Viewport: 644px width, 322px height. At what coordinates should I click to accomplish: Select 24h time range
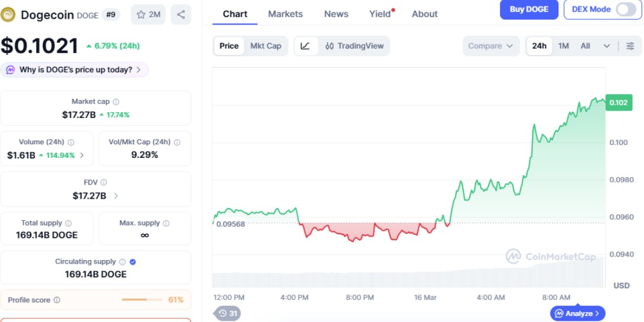click(539, 46)
